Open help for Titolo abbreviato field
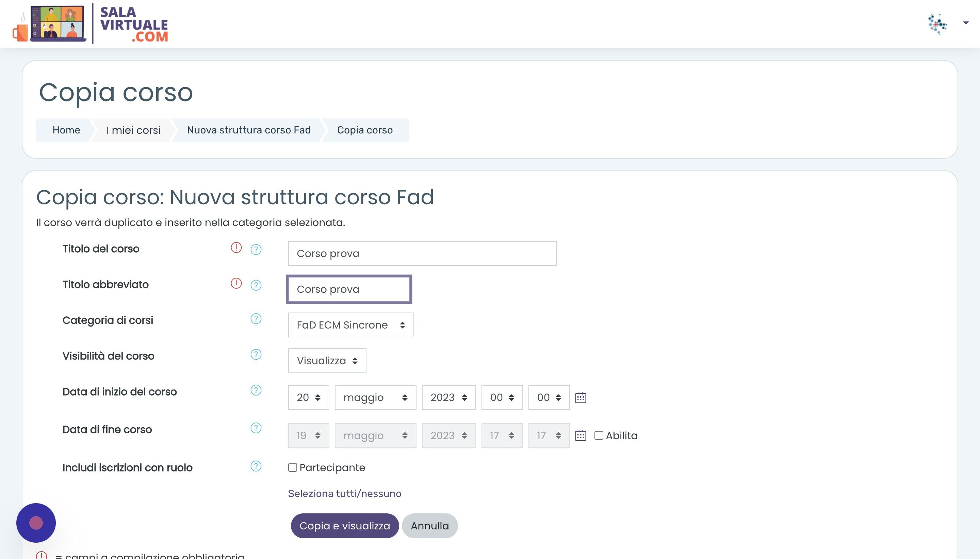This screenshot has width=980, height=559. 256,285
